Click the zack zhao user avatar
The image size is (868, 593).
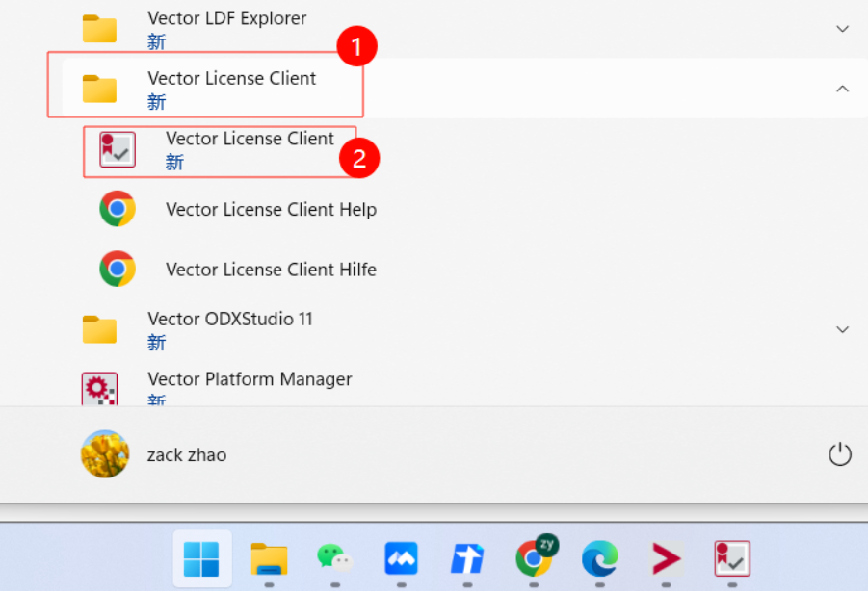[105, 454]
